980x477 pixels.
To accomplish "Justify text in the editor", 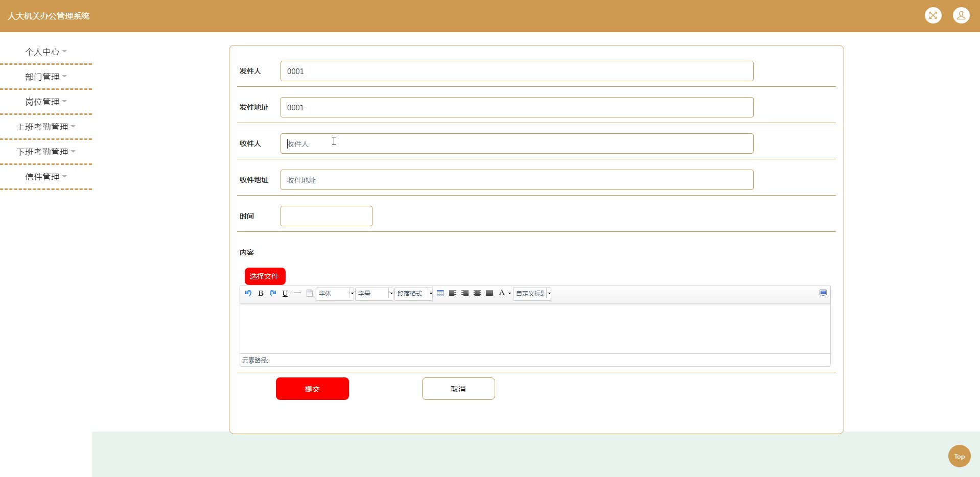I will [489, 293].
